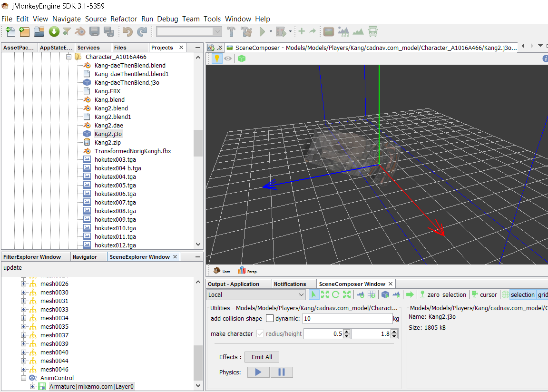This screenshot has height=392, width=548.
Task: Pause physics with the pause button
Action: (x=281, y=372)
